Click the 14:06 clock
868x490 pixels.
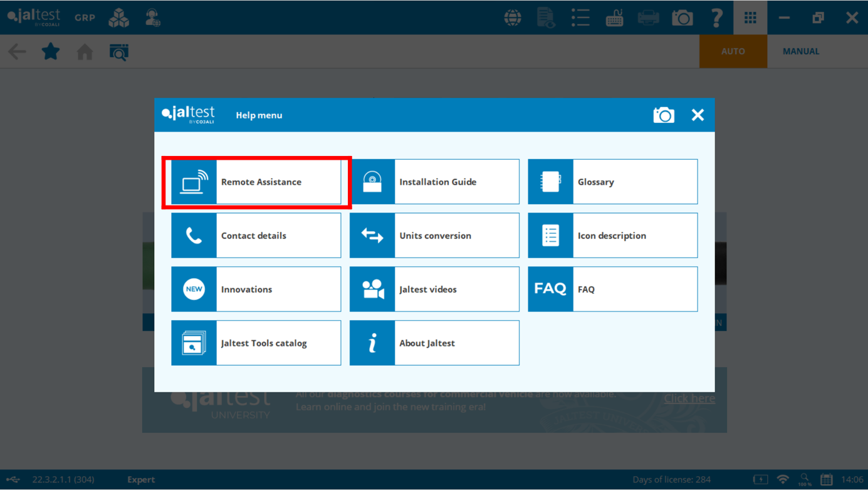pyautogui.click(x=852, y=479)
